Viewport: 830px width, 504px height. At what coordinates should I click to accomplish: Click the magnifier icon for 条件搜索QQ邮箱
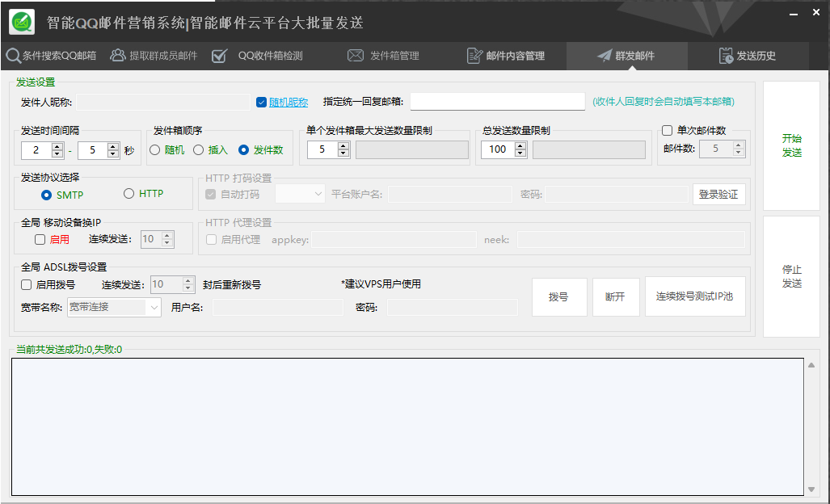(13, 56)
